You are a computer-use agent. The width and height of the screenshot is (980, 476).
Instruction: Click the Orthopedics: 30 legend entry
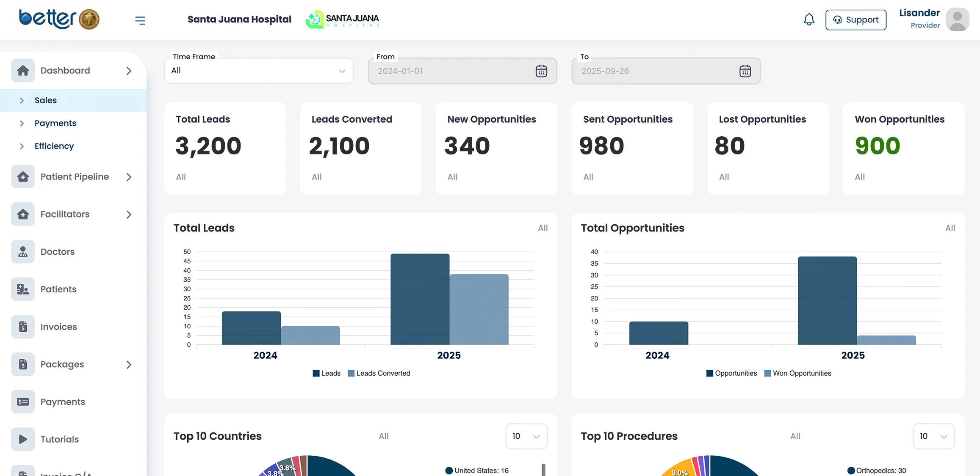click(x=877, y=470)
